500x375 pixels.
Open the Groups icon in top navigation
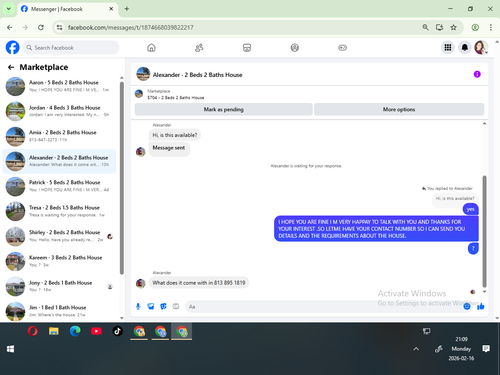click(x=295, y=48)
